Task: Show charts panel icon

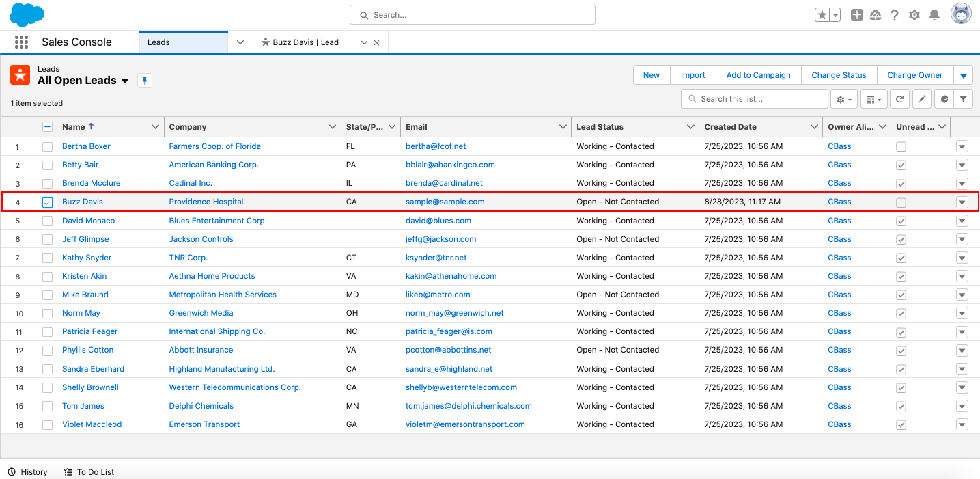Action: tap(944, 99)
